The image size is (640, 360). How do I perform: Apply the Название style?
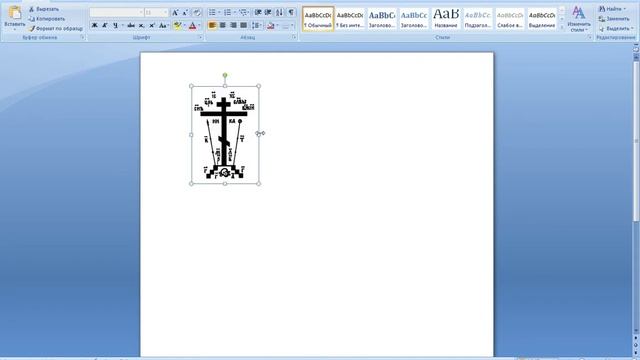(446, 19)
